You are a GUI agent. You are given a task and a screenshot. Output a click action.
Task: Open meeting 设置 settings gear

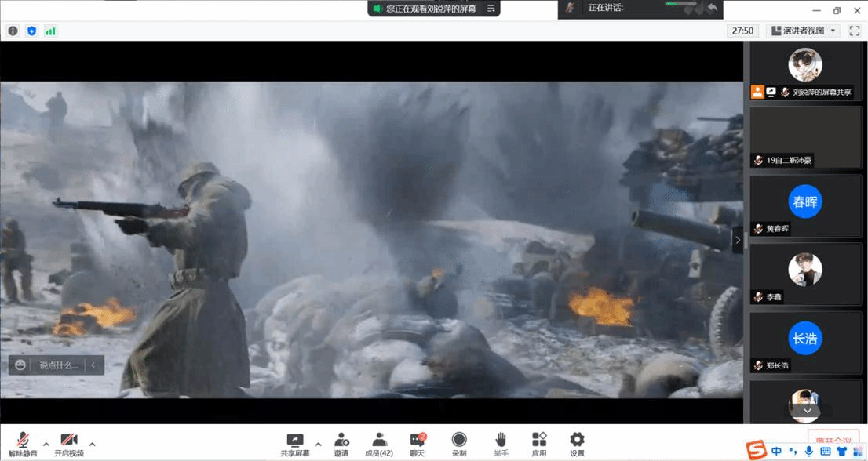click(x=577, y=442)
